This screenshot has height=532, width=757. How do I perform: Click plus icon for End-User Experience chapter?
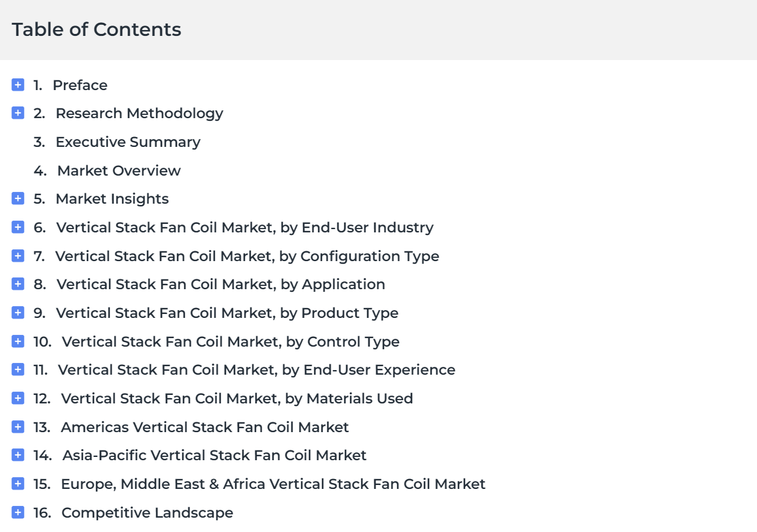click(x=18, y=369)
